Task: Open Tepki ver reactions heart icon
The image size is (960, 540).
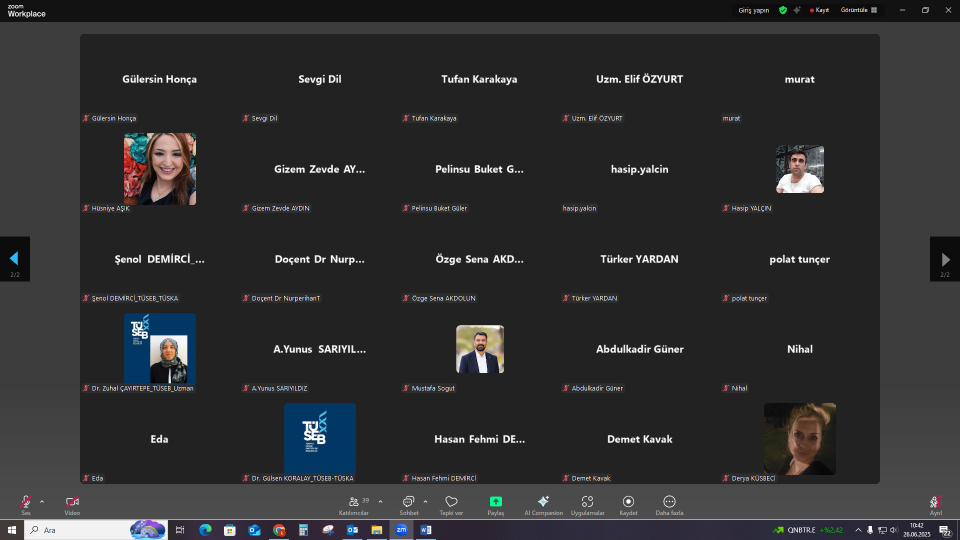Action: click(451, 502)
